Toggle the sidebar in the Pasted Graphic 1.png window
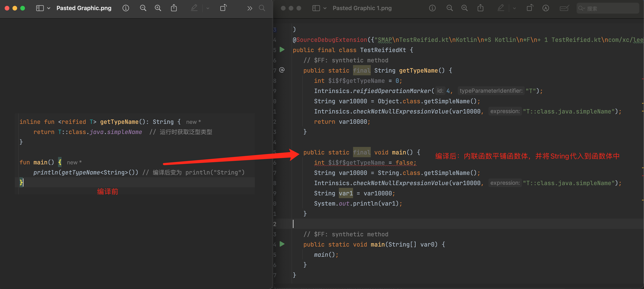Viewport: 644px width, 289px height. pos(316,8)
